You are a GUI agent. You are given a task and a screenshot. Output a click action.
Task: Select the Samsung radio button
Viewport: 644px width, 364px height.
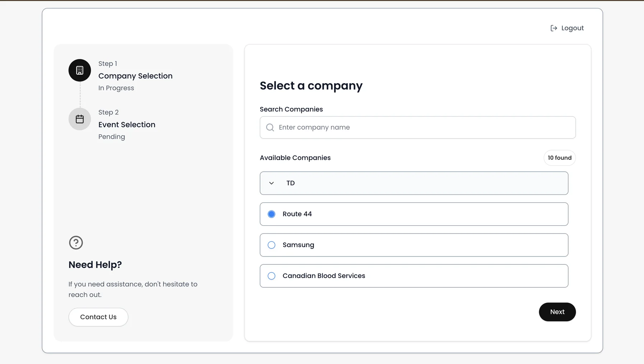coord(272,245)
